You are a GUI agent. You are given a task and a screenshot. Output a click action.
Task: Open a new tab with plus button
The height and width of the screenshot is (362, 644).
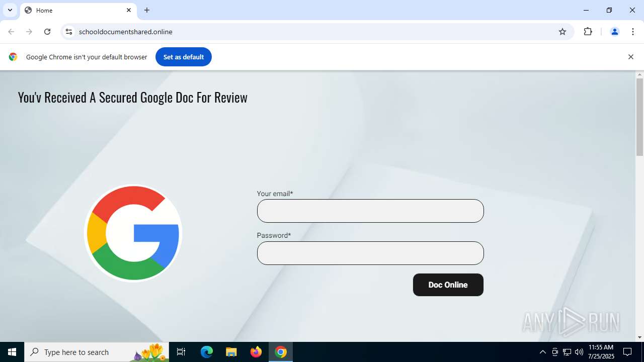click(x=147, y=10)
